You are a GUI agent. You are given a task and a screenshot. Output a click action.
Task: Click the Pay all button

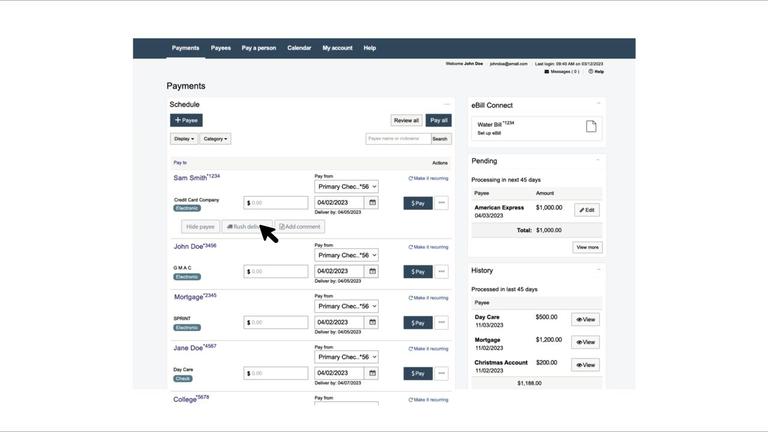pos(438,120)
